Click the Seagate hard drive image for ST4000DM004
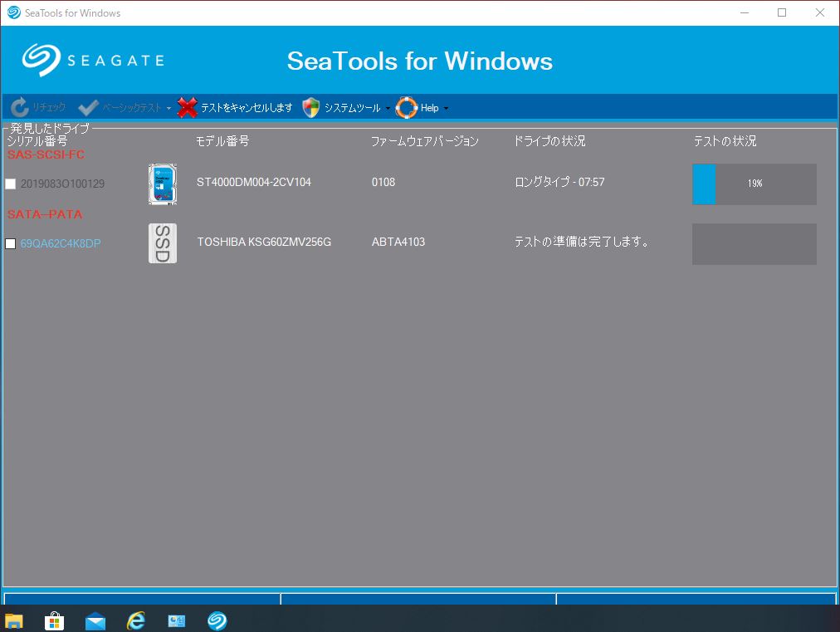The height and width of the screenshot is (632, 840). click(x=163, y=184)
